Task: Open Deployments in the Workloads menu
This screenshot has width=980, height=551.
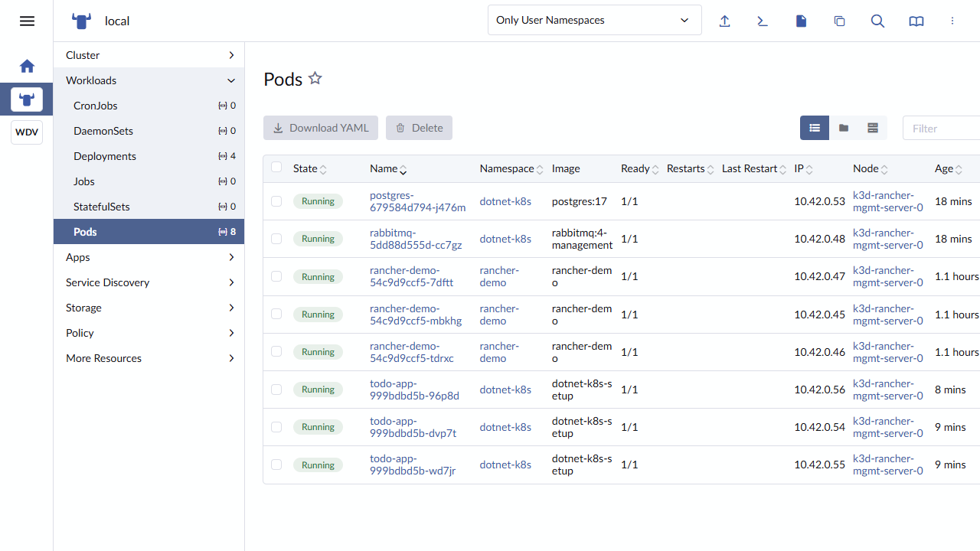Action: 149,156
